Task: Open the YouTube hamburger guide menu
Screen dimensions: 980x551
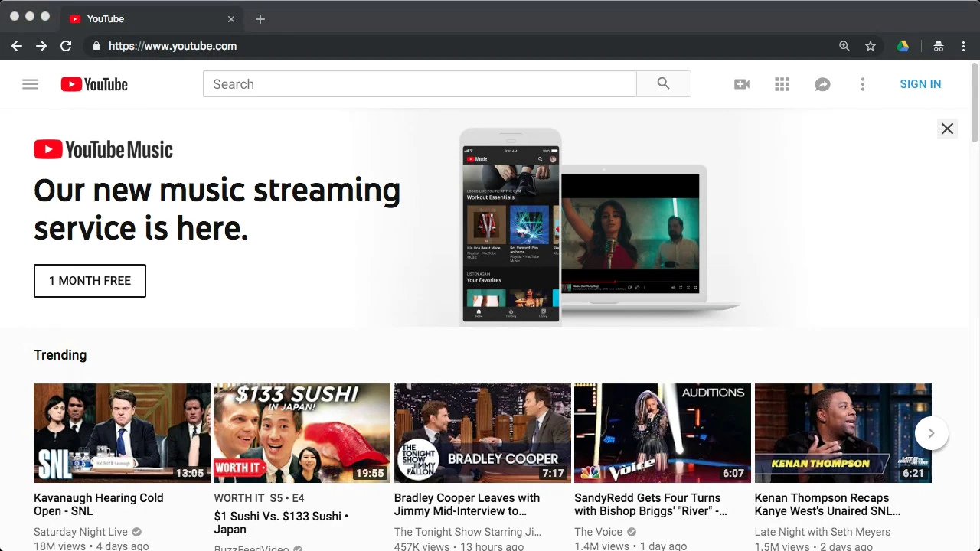Action: pyautogui.click(x=30, y=84)
